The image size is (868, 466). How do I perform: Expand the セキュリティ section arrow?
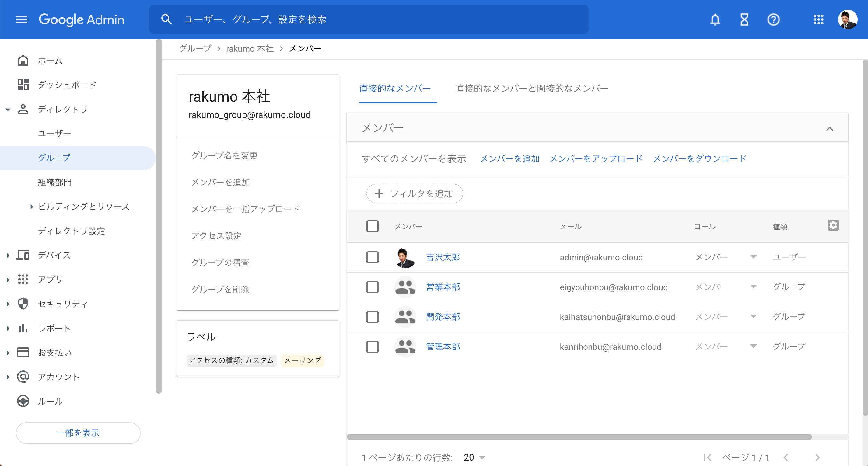(x=8, y=304)
